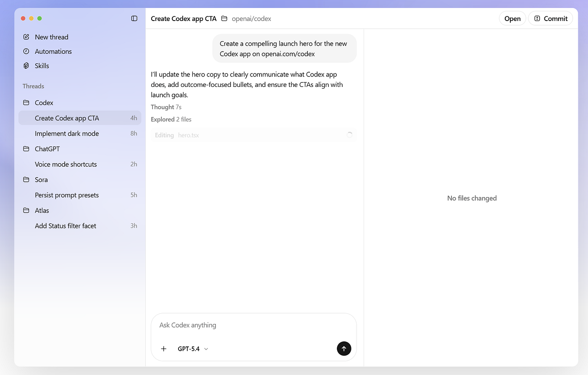Toggle sidebar panel icon
The width and height of the screenshot is (588, 375).
click(x=134, y=18)
